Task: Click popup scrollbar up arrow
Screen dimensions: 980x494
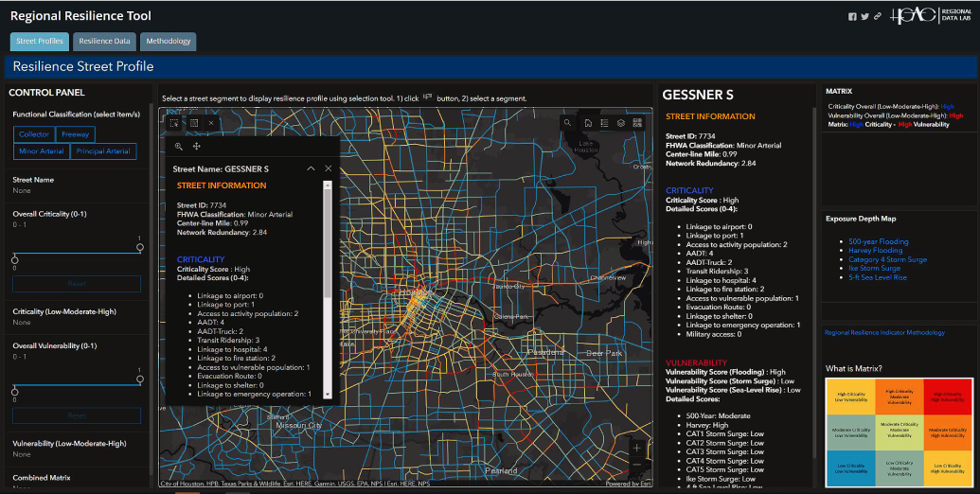Action: click(x=327, y=186)
